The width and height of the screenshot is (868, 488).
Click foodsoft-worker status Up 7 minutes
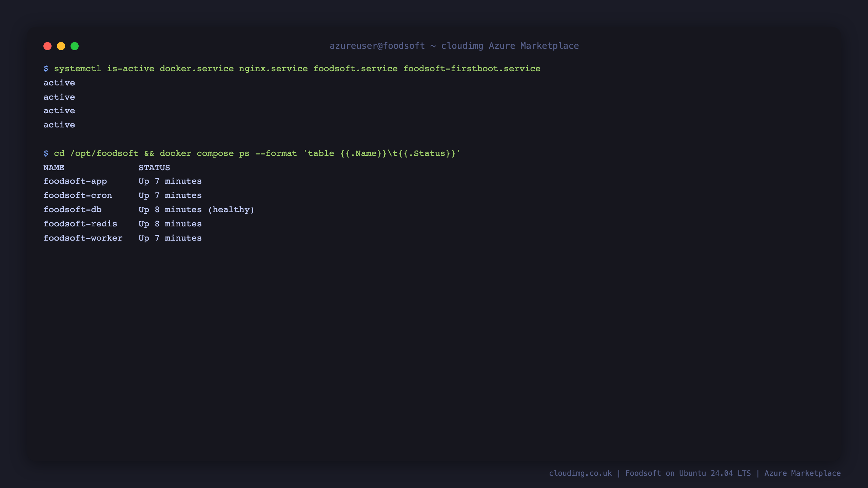170,238
